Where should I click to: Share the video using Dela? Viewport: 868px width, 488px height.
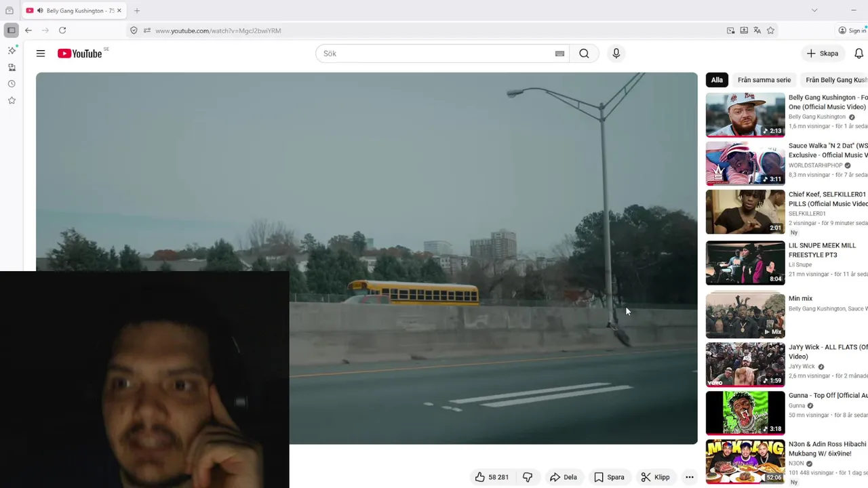tap(564, 477)
